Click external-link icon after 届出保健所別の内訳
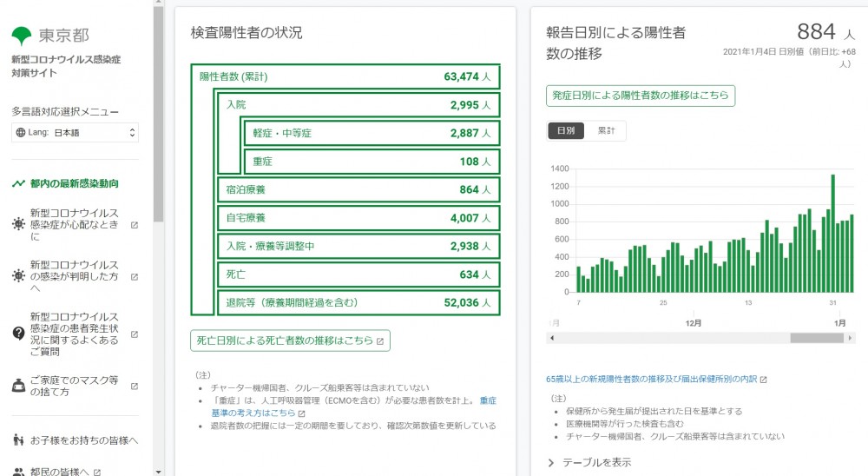868x476 pixels. tap(763, 380)
